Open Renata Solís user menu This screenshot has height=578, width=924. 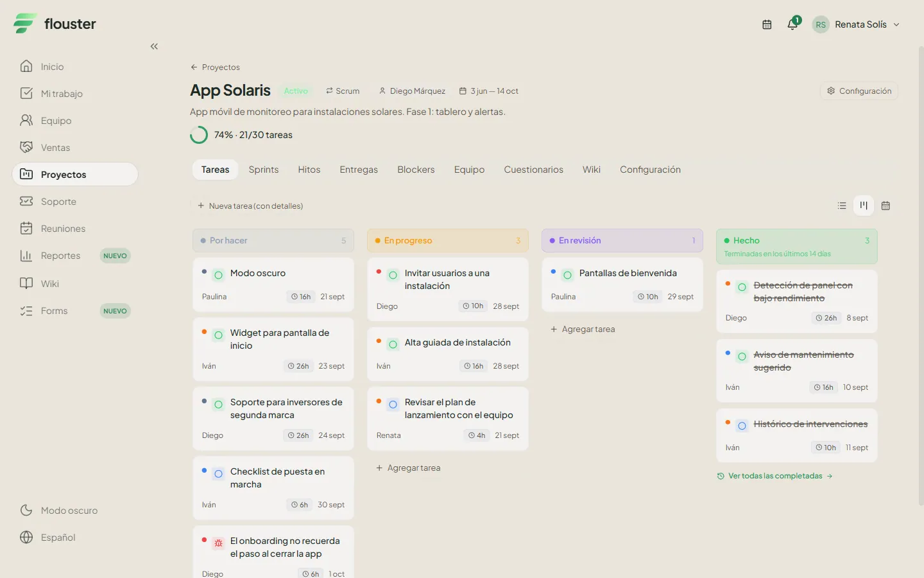[856, 24]
